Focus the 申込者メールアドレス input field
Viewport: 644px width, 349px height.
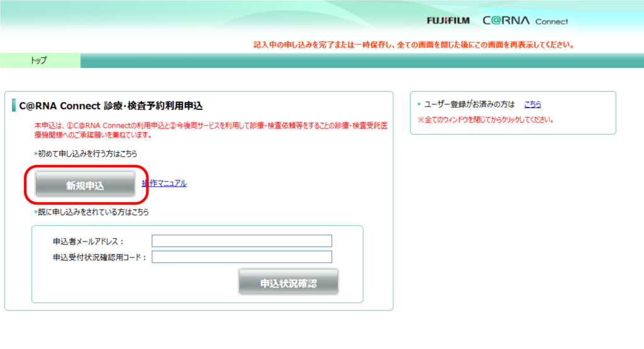241,241
